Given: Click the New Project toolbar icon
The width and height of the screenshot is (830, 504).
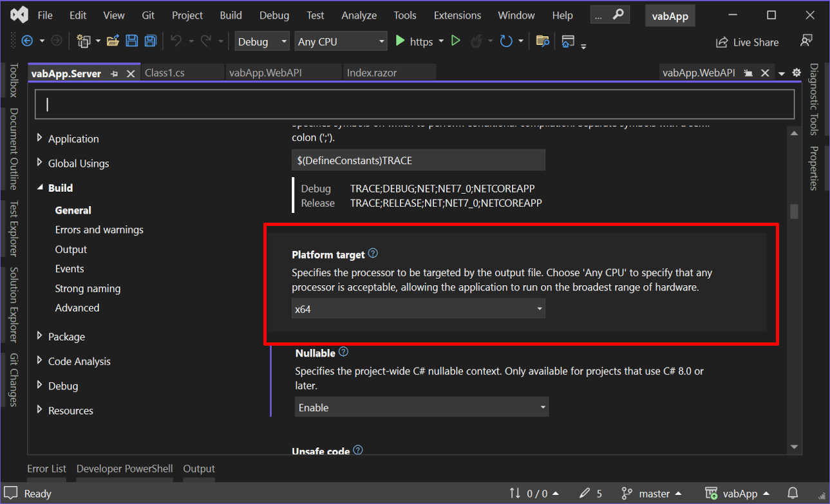Looking at the screenshot, I should (x=83, y=41).
